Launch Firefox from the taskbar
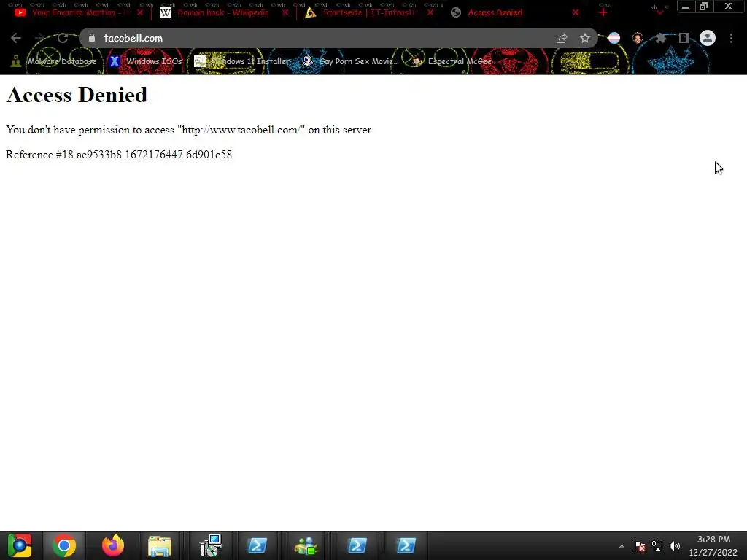 (x=113, y=545)
